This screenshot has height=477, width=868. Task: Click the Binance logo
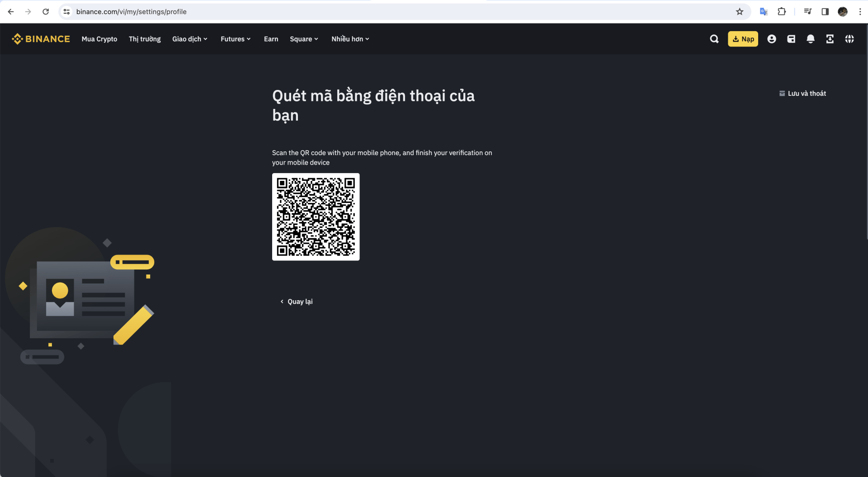click(x=41, y=39)
